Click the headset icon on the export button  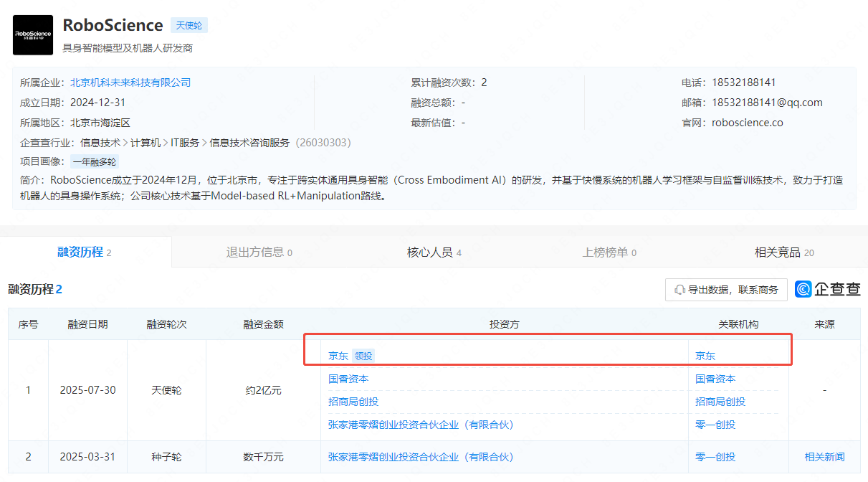coord(680,290)
